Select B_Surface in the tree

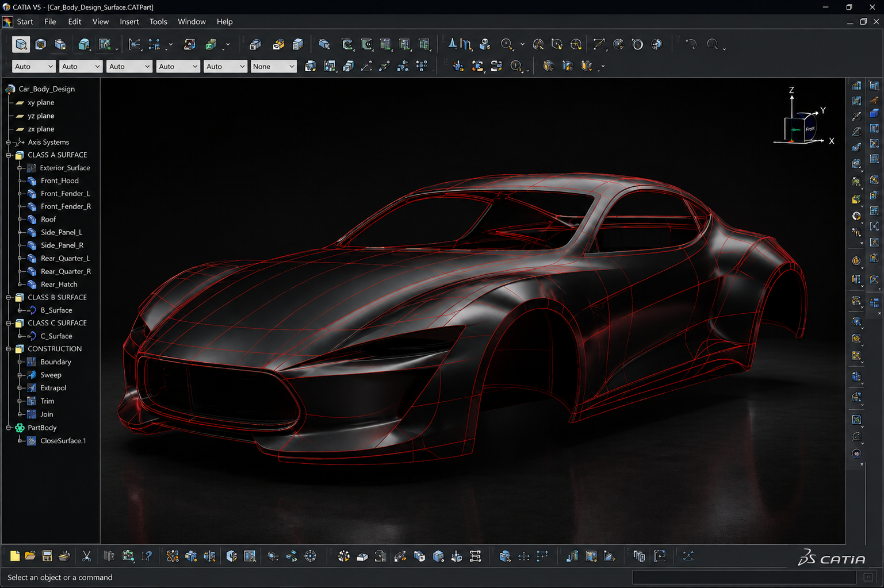point(56,310)
